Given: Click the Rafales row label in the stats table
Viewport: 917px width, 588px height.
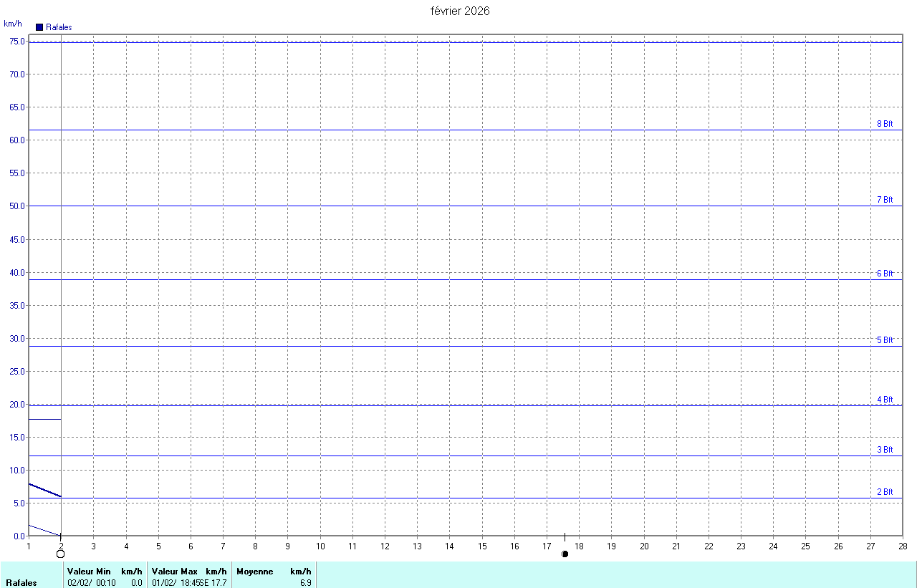Looking at the screenshot, I should coord(20,583).
